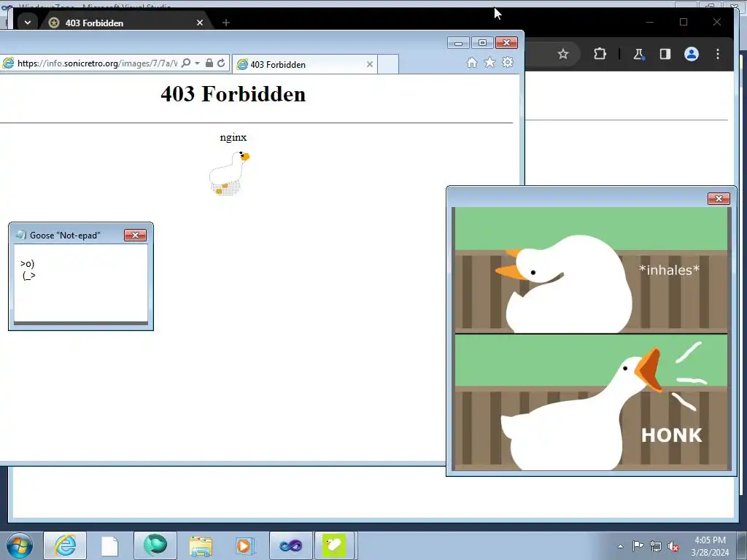747x560 pixels.
Task: Click the IE address bar search magnifier
Action: (186, 63)
